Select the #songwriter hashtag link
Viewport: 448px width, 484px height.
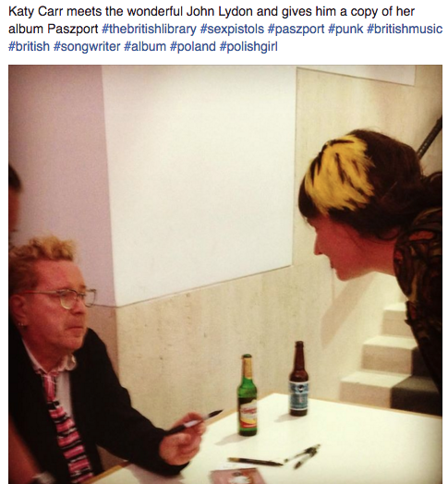coord(87,46)
